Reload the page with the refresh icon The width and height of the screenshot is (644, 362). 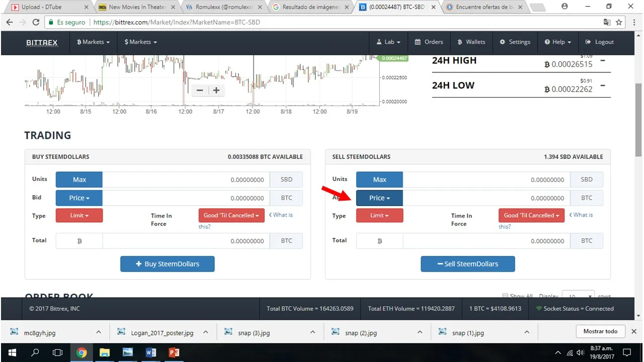tap(36, 22)
